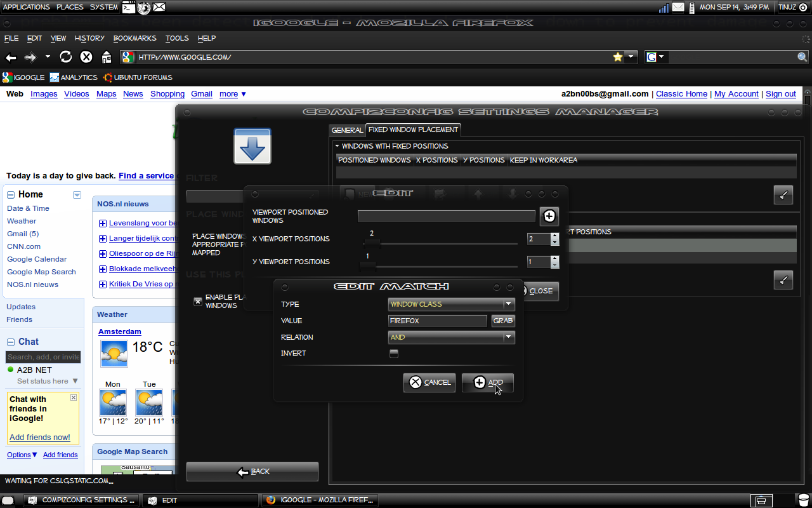This screenshot has width=812, height=508.
Task: Open the mail launcher next to System menu
Action: click(159, 7)
